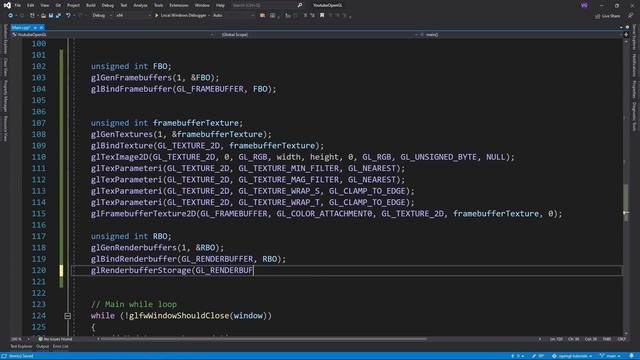Screen dimensions: 640x360
Task: Open the zoom level dropdown
Action: 21,339
